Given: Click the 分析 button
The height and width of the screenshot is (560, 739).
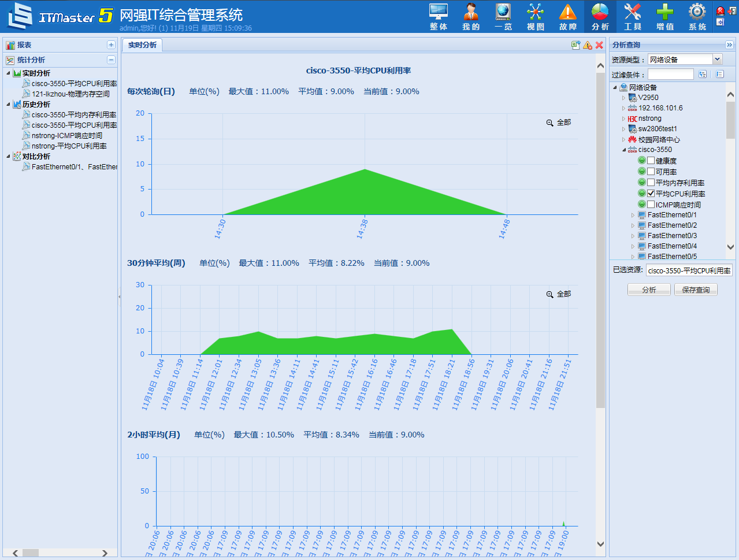Looking at the screenshot, I should point(649,290).
